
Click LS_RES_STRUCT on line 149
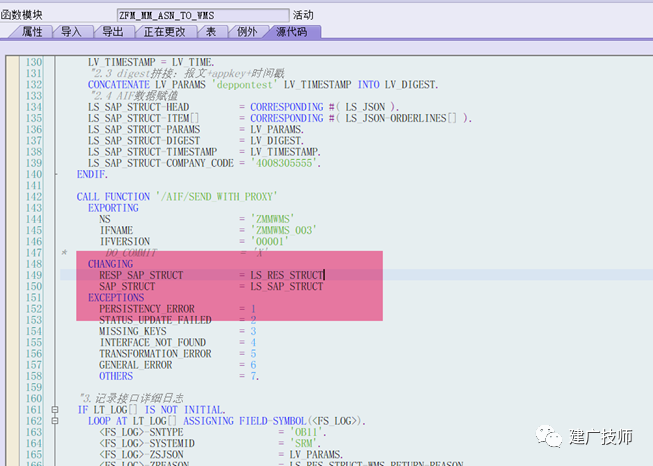(x=287, y=275)
